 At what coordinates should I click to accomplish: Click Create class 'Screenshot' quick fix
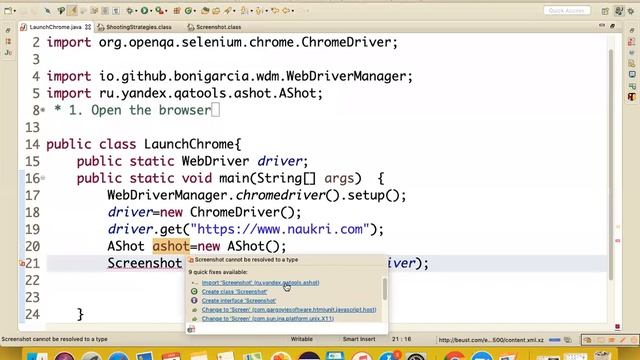coord(234,291)
